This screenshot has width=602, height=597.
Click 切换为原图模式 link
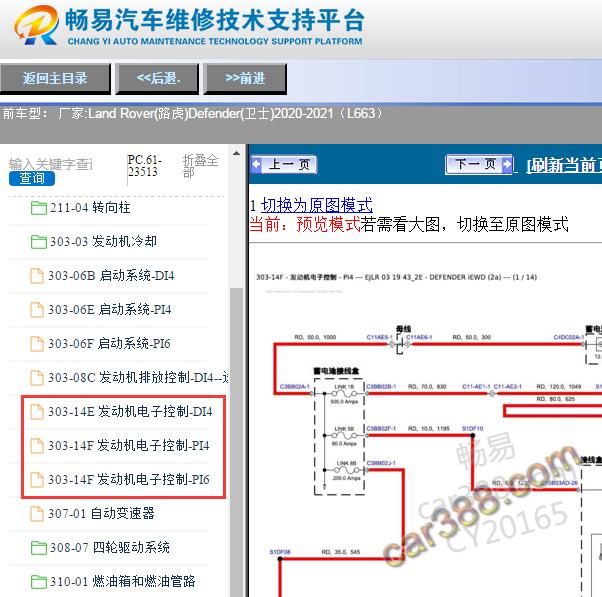tap(317, 205)
